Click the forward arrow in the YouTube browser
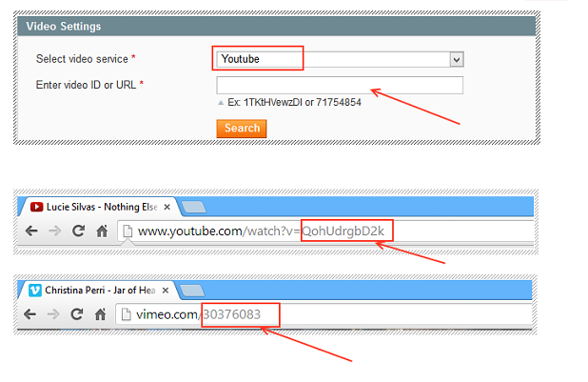Viewport: 588px width, 382px height. click(x=54, y=231)
